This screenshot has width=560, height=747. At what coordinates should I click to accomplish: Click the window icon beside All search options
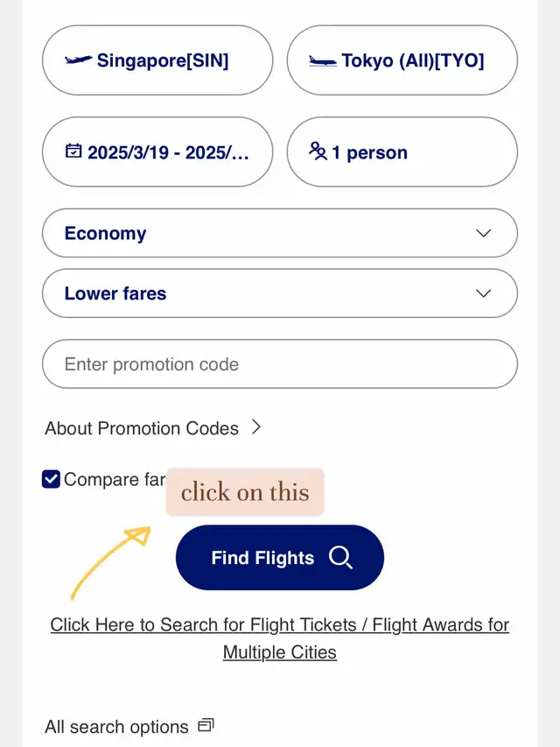(x=206, y=725)
